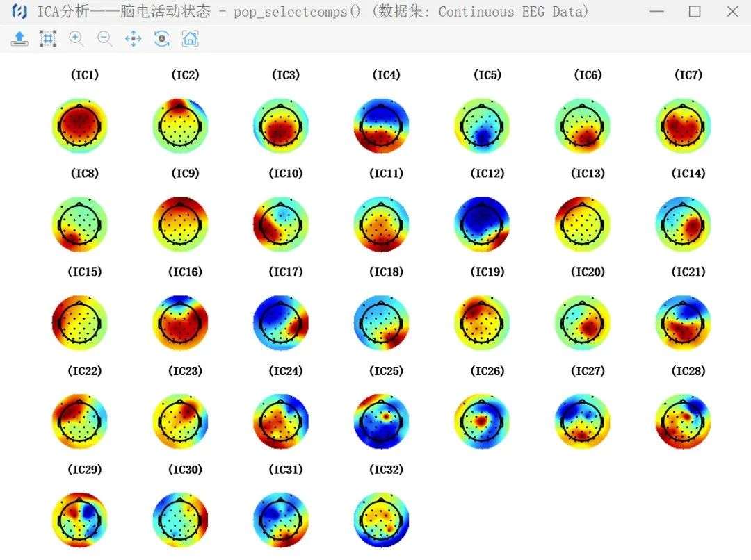Click the (IC25) label button
The height and width of the screenshot is (560, 751).
(x=386, y=371)
